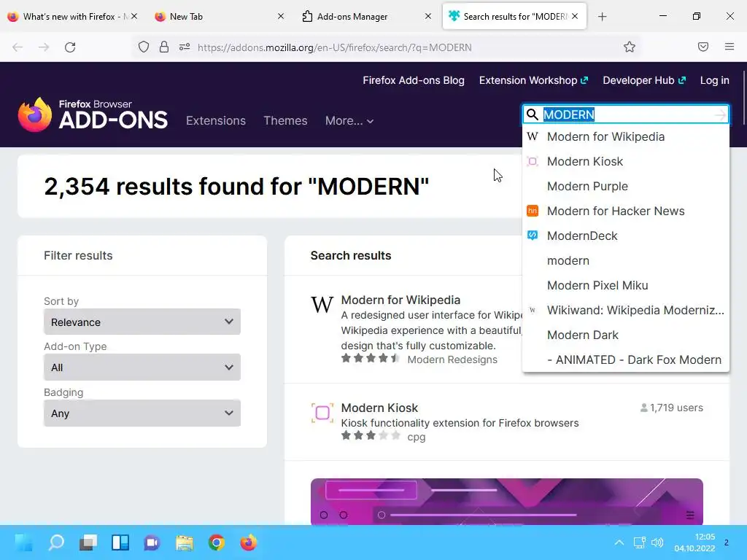Select Modern Pixel Miku suggestion
The height and width of the screenshot is (560, 747).
tap(625, 285)
